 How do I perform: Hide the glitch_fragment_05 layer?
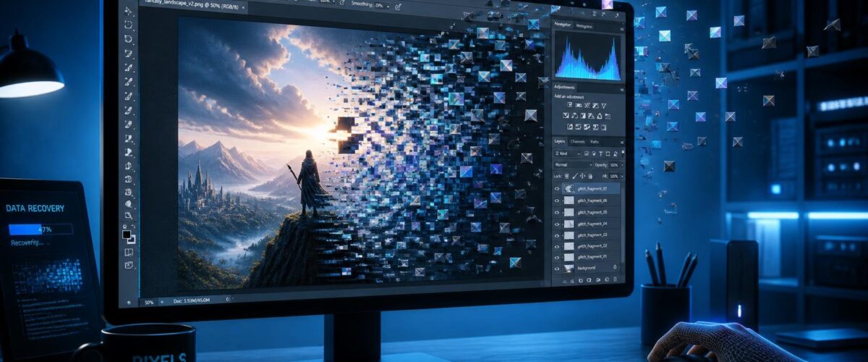point(557,212)
